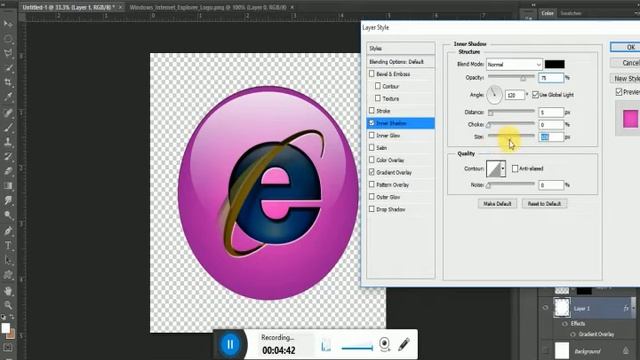Open the Color panel tab
The width and height of the screenshot is (640, 360).
[547, 13]
